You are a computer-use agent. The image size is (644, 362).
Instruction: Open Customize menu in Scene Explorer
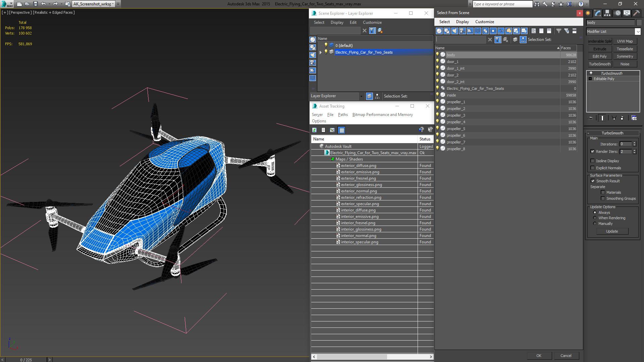click(372, 22)
